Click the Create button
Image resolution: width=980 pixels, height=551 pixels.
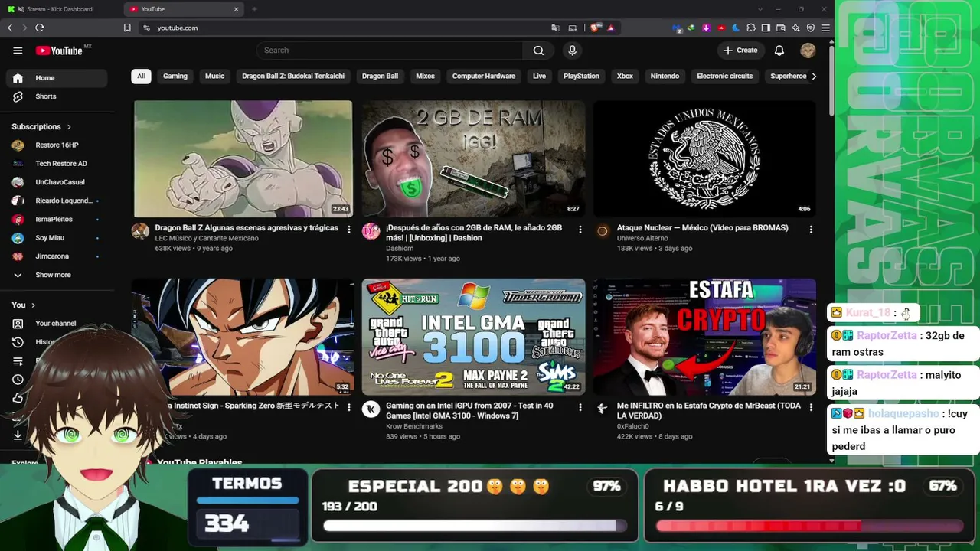click(740, 51)
